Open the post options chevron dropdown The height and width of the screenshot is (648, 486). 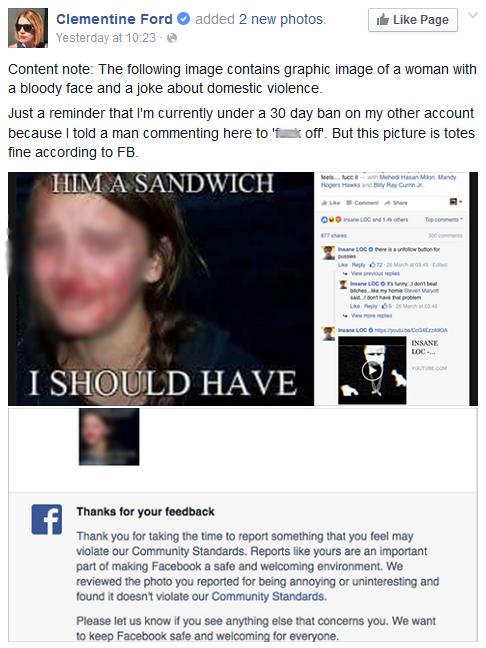[x=472, y=16]
